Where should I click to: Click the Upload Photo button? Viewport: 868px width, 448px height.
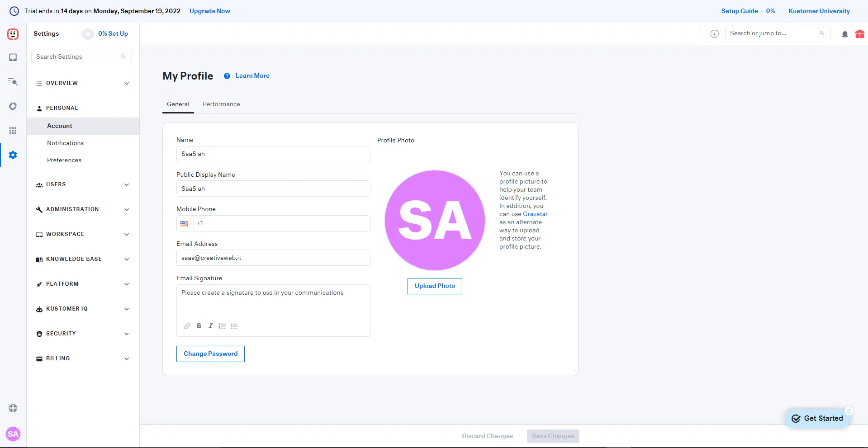tap(435, 286)
